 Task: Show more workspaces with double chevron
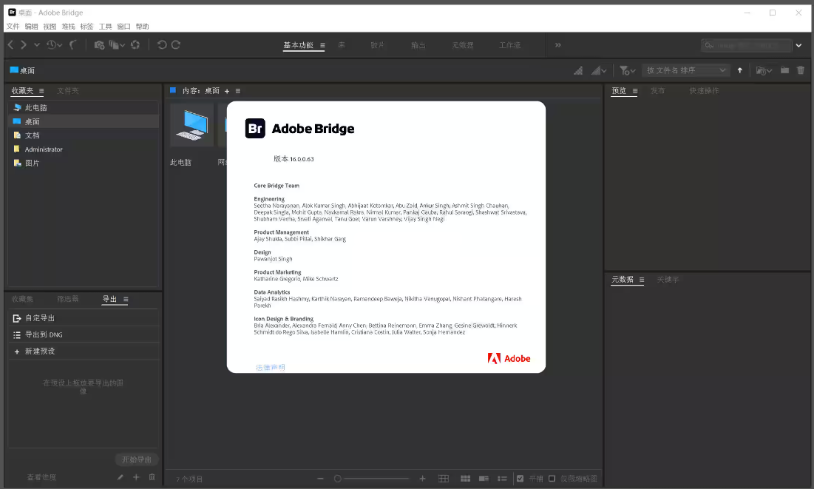tap(558, 45)
